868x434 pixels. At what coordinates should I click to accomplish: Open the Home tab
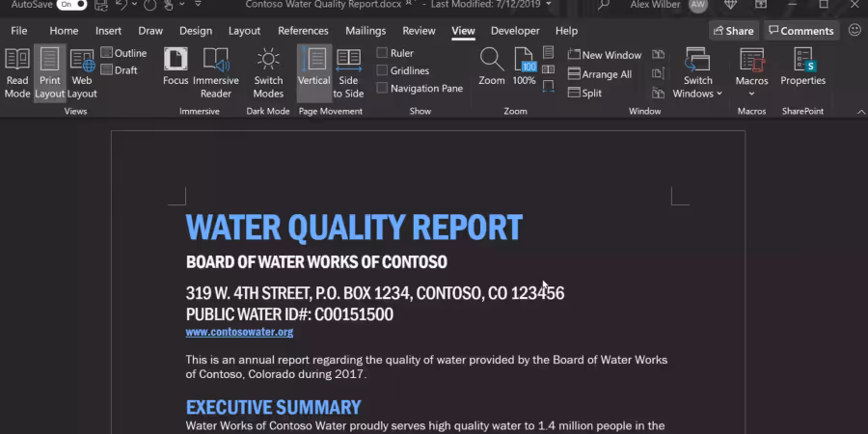coord(64,31)
